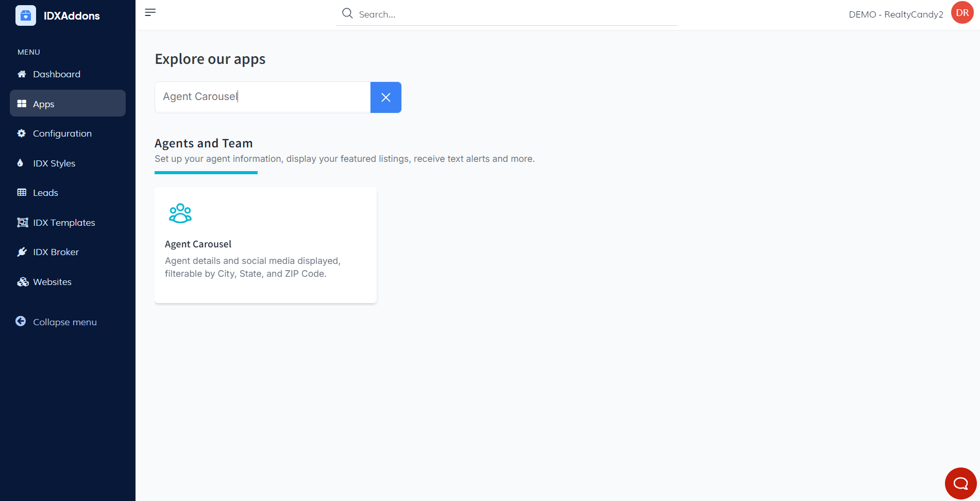This screenshot has height=501, width=980.
Task: Go to Websites in sidebar
Action: (52, 282)
